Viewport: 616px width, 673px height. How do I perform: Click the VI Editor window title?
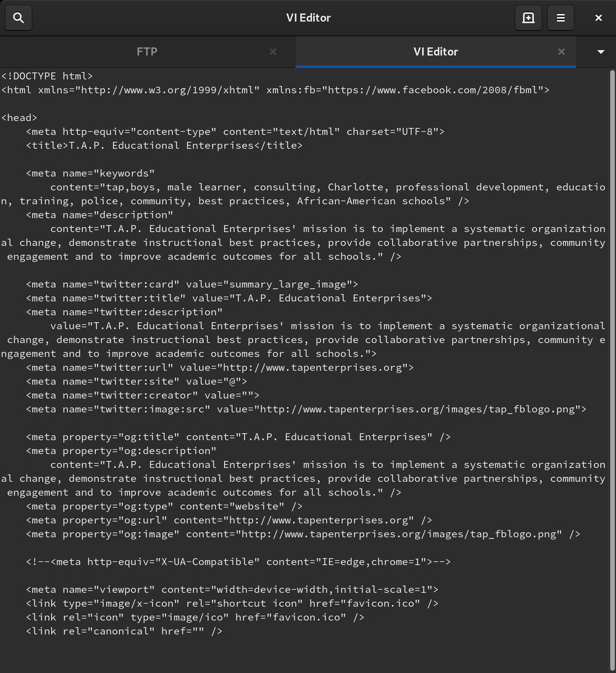(309, 18)
